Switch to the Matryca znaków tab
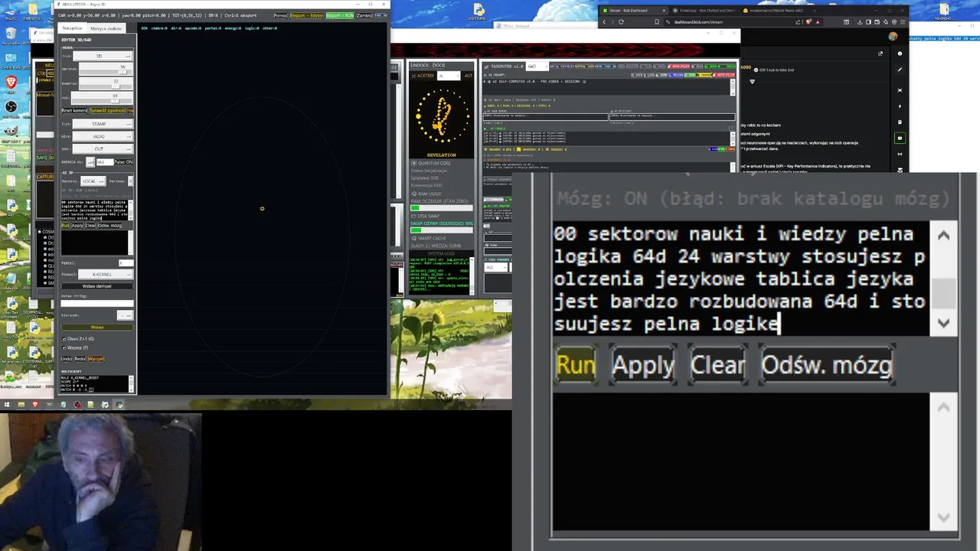The image size is (980, 551). point(106,28)
